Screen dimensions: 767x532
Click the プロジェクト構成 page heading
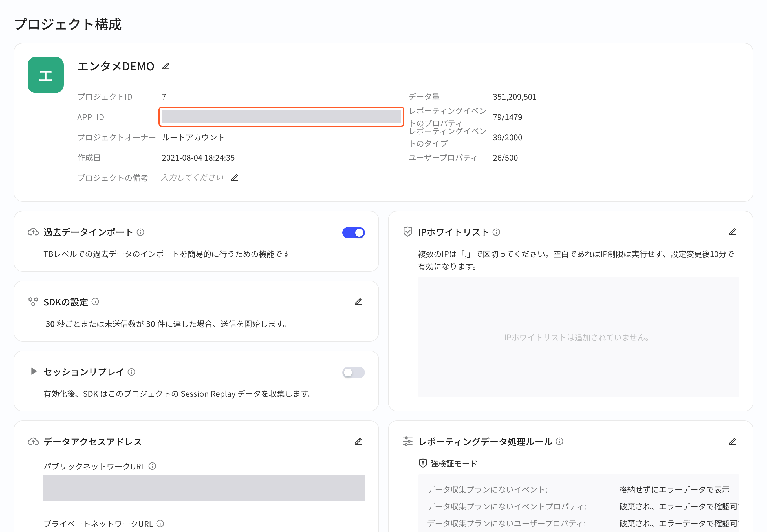point(68,24)
